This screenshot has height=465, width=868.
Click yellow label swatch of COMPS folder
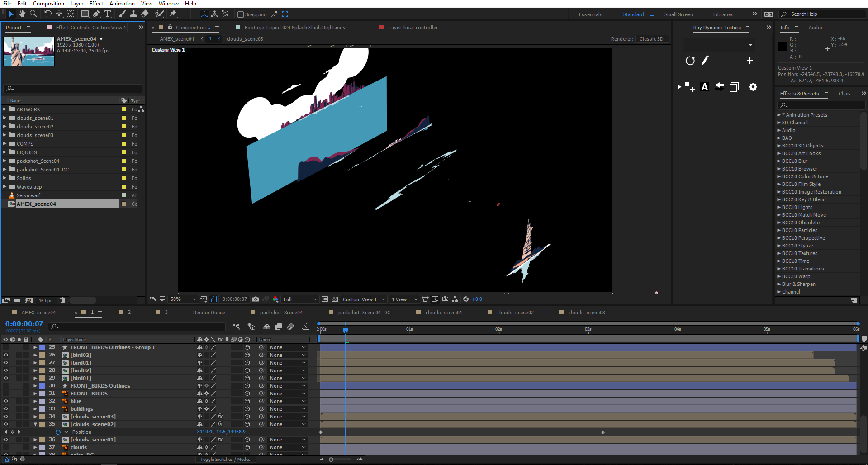123,144
